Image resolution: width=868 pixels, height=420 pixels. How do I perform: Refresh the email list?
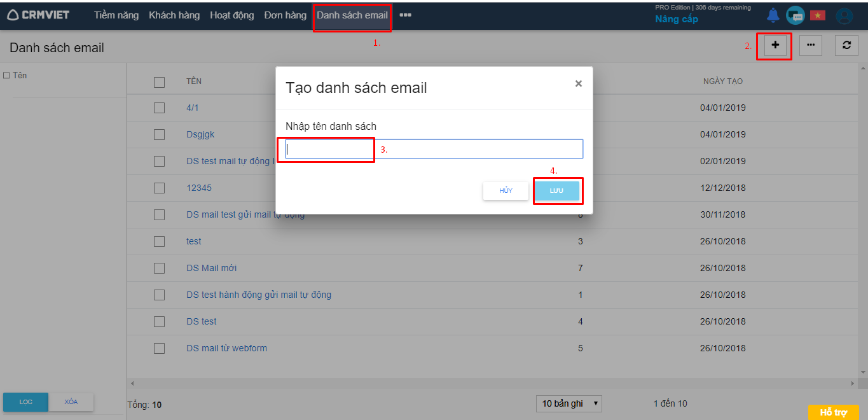pos(846,45)
